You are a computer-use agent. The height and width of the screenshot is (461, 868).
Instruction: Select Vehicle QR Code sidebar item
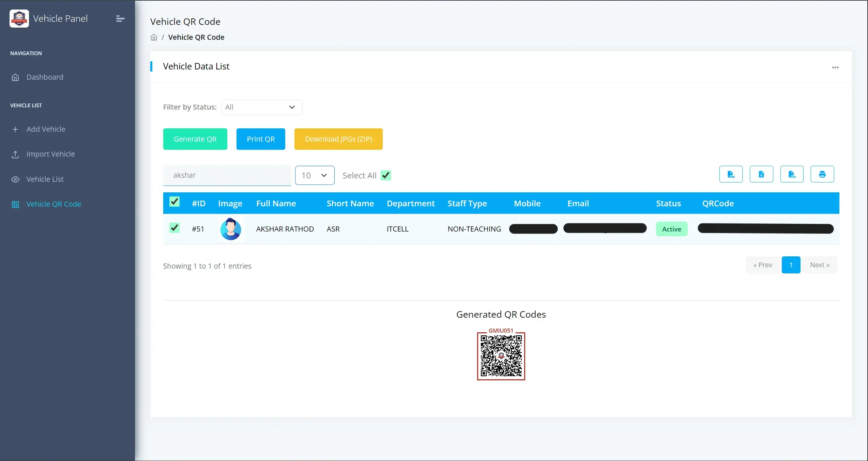tap(54, 204)
